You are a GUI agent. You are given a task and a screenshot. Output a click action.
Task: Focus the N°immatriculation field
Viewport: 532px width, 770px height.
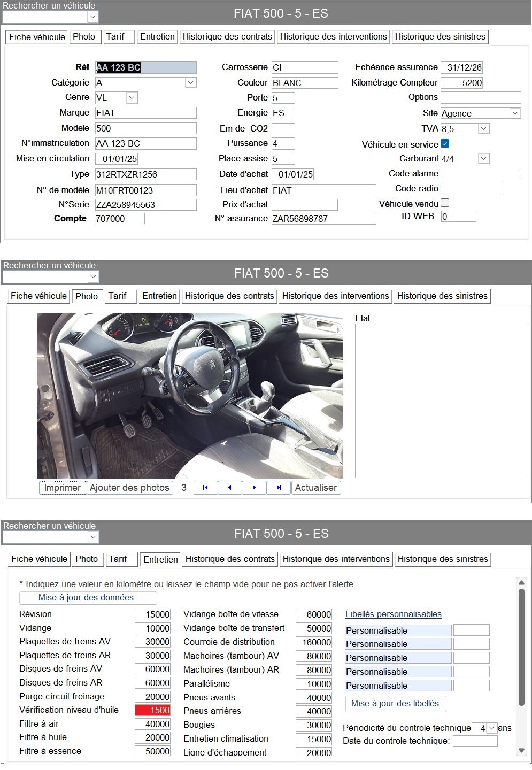coord(146,143)
